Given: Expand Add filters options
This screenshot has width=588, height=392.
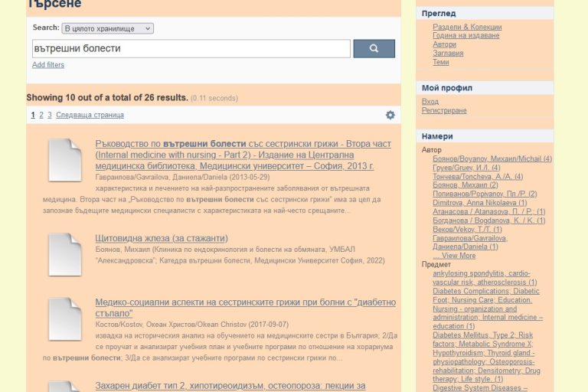Looking at the screenshot, I should [x=48, y=65].
